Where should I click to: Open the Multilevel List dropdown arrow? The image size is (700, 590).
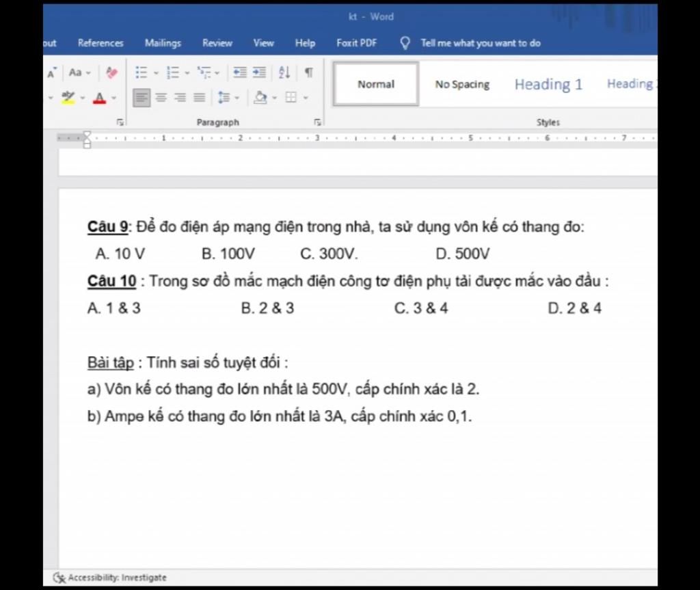(x=217, y=72)
